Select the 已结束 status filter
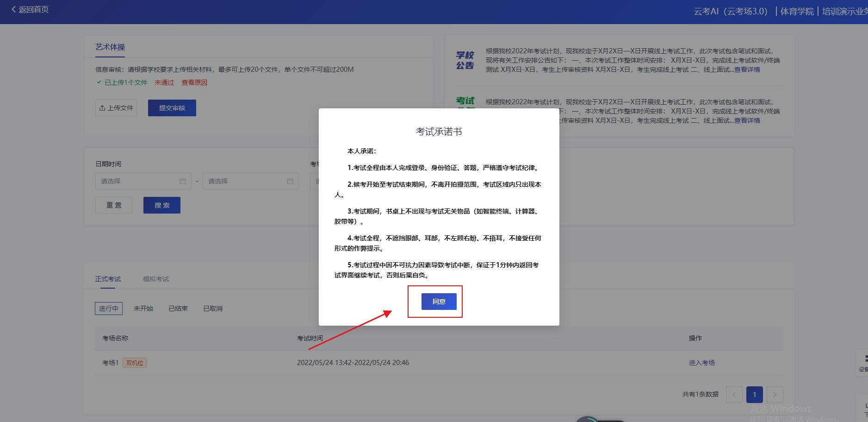This screenshot has height=422, width=868. tap(178, 309)
